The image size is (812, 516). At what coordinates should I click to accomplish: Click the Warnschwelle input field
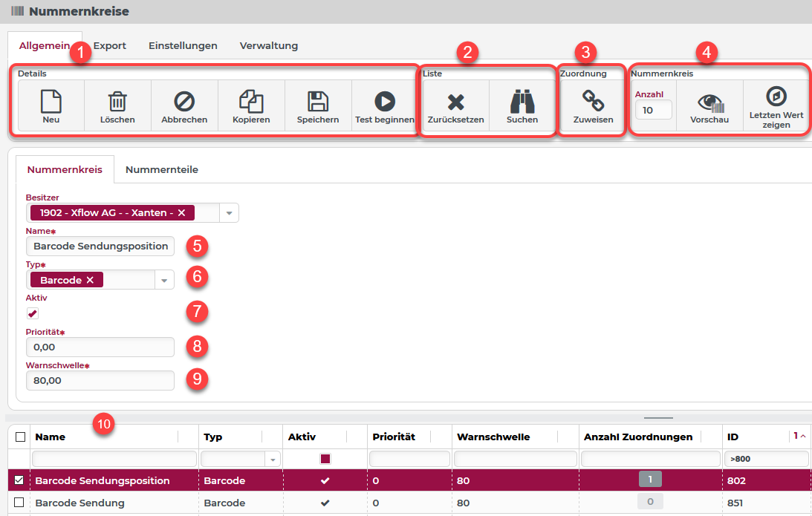[100, 380]
